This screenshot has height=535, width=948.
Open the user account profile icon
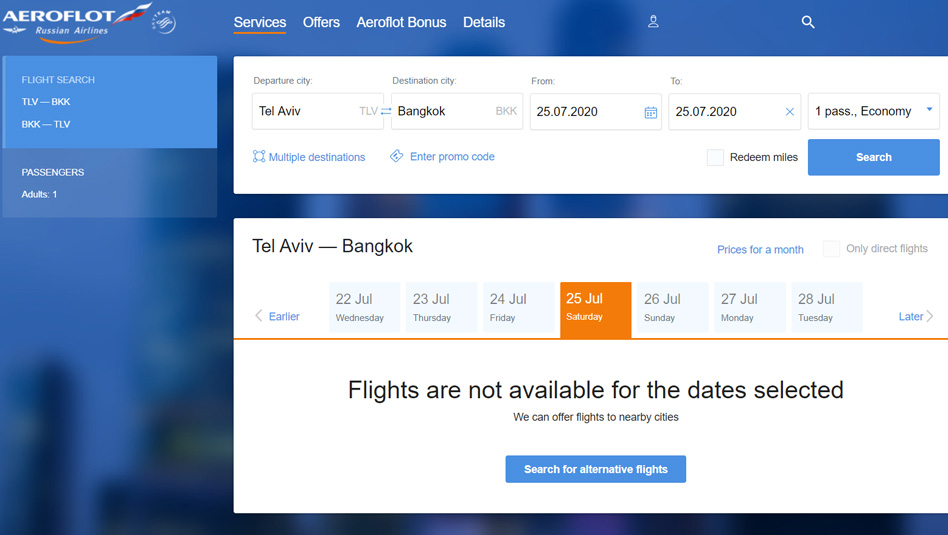[653, 22]
